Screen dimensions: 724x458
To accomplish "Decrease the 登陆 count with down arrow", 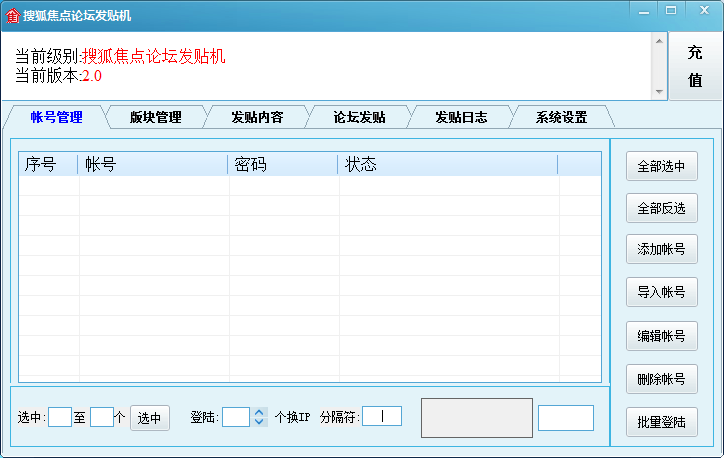I will point(259,422).
